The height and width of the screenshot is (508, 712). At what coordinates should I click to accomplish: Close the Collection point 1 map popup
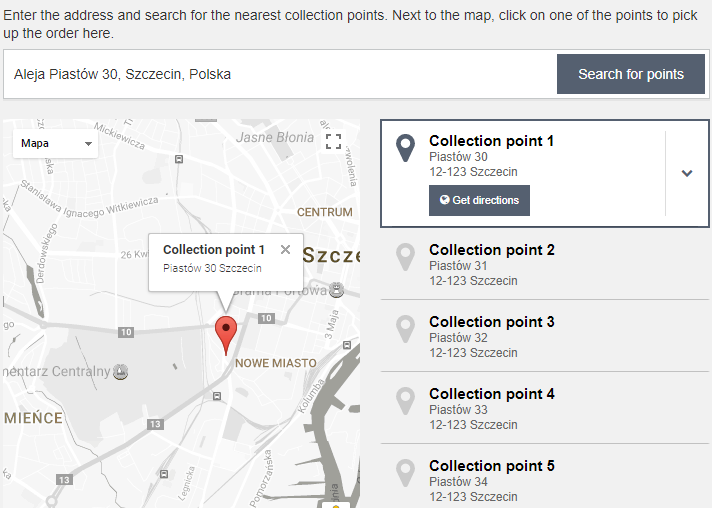pyautogui.click(x=285, y=249)
